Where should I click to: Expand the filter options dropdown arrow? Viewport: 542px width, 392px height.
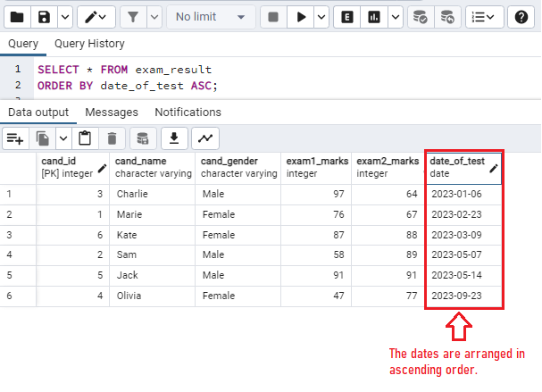[154, 17]
